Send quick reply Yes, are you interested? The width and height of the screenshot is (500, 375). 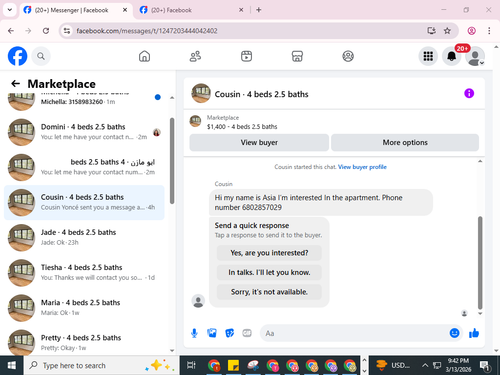tap(269, 253)
